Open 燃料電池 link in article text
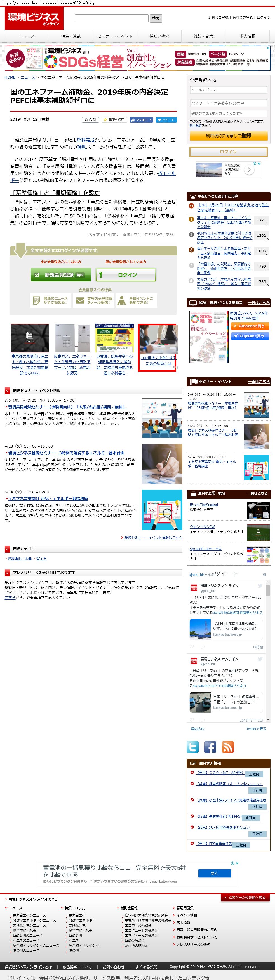 click(x=86, y=139)
